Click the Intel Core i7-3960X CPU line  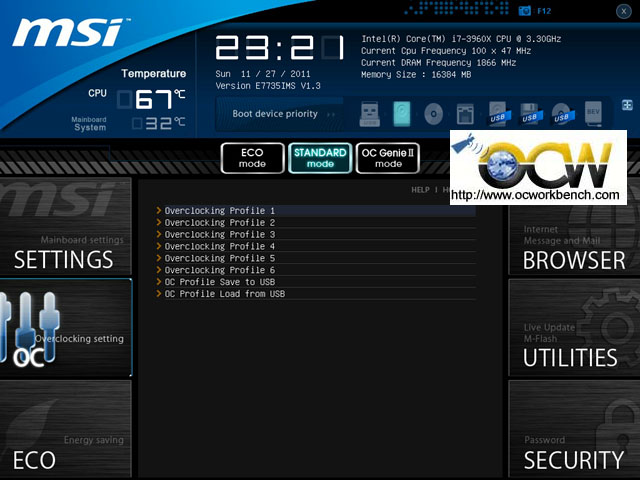tap(461, 39)
